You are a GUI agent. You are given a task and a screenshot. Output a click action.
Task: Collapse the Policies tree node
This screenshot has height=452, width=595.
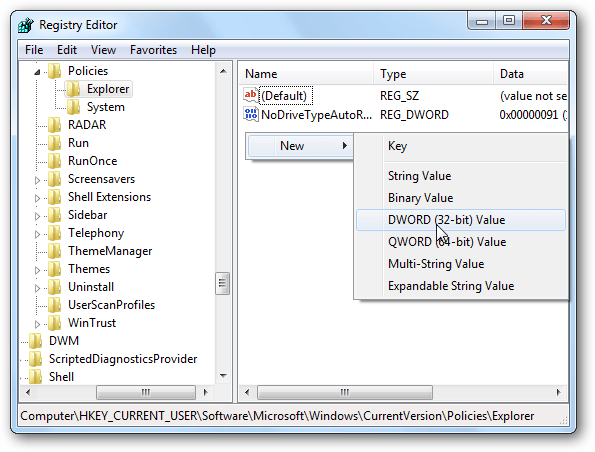(37, 72)
